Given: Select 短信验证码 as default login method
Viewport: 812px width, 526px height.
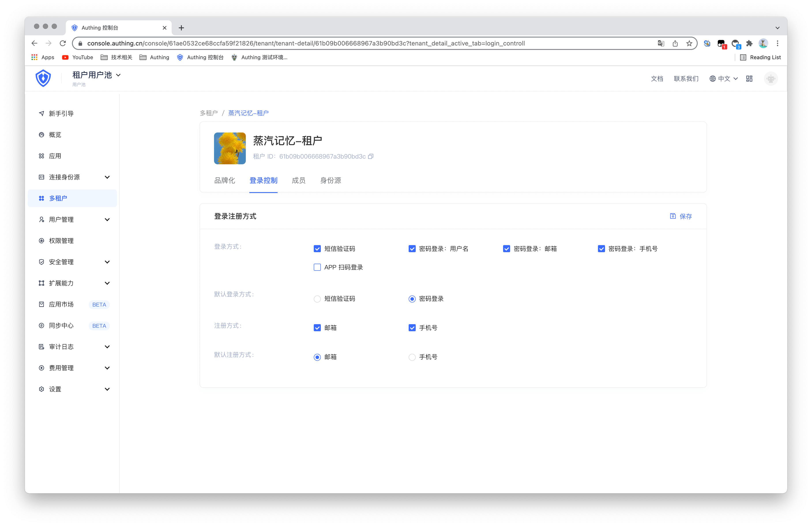Looking at the screenshot, I should [317, 299].
